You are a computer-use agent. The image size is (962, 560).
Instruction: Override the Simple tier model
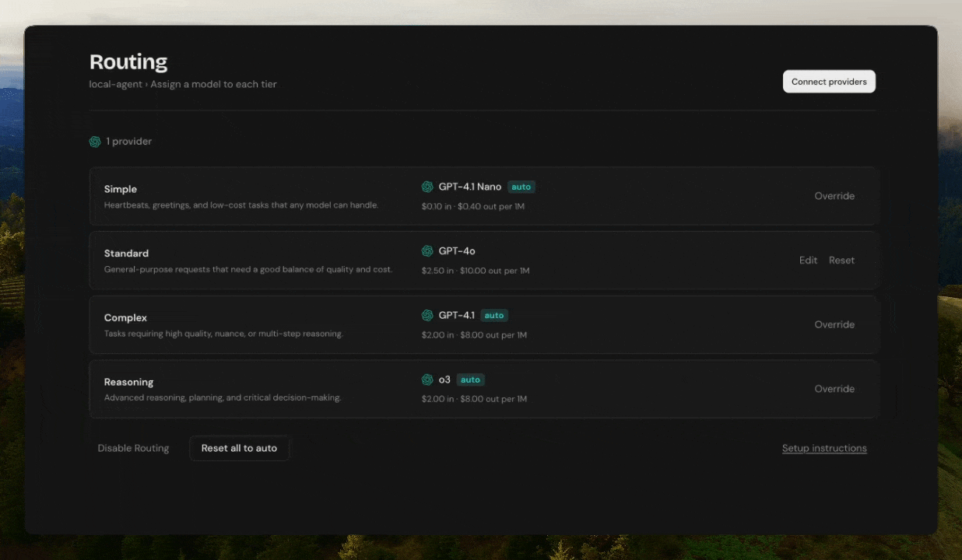tap(834, 195)
